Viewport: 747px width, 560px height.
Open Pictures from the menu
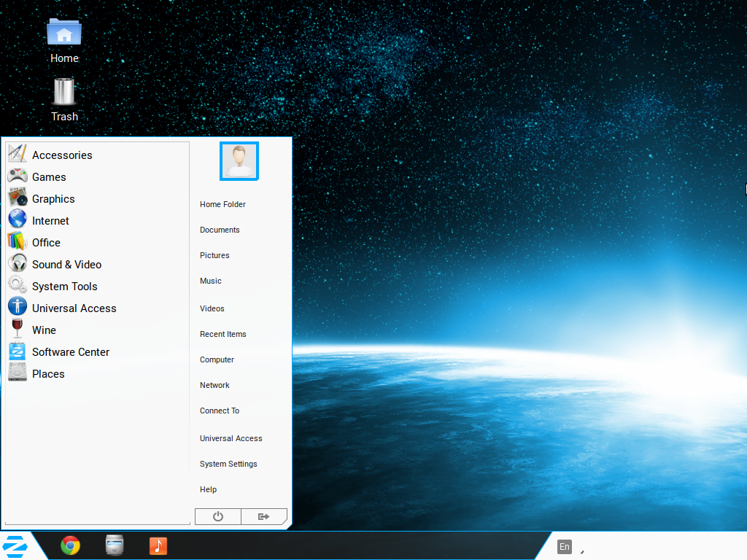pyautogui.click(x=214, y=256)
